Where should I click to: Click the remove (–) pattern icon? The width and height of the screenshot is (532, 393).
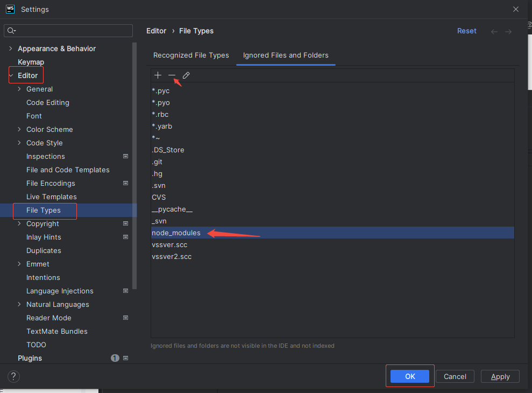pos(172,75)
